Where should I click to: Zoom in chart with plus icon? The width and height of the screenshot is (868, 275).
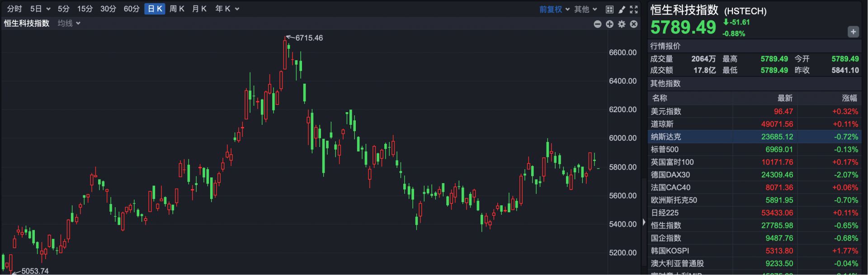(610, 24)
